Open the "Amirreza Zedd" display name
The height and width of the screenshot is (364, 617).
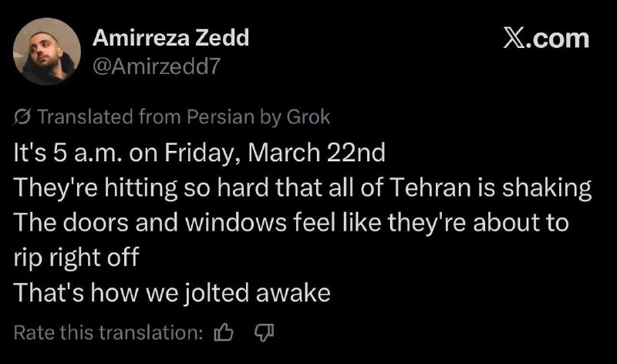point(170,38)
